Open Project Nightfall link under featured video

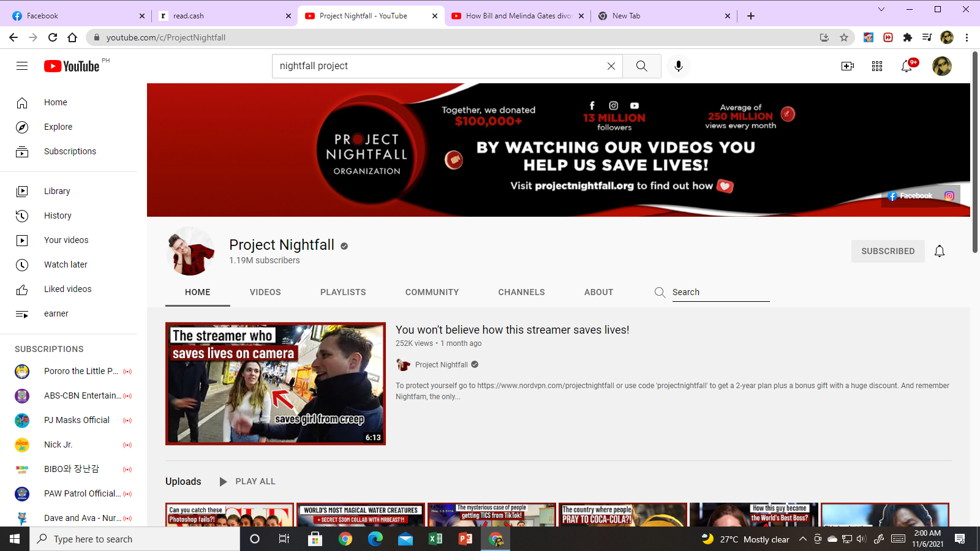(x=441, y=365)
